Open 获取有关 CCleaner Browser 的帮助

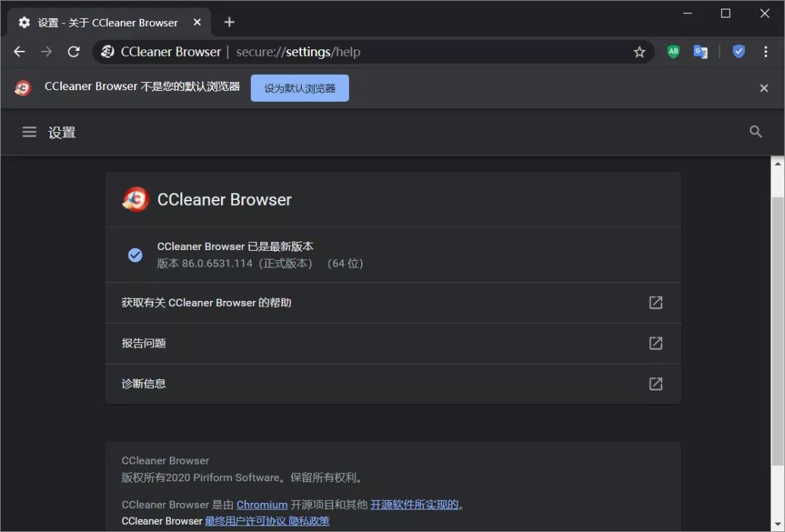[393, 303]
